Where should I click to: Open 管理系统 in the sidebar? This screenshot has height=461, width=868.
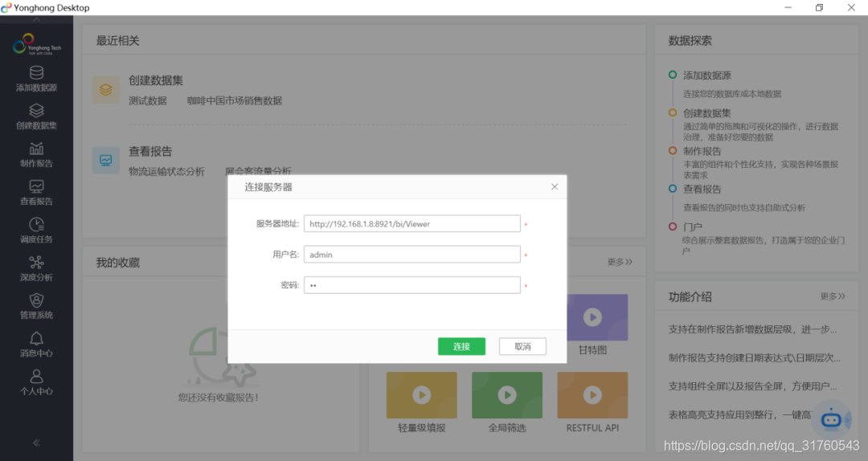(36, 307)
